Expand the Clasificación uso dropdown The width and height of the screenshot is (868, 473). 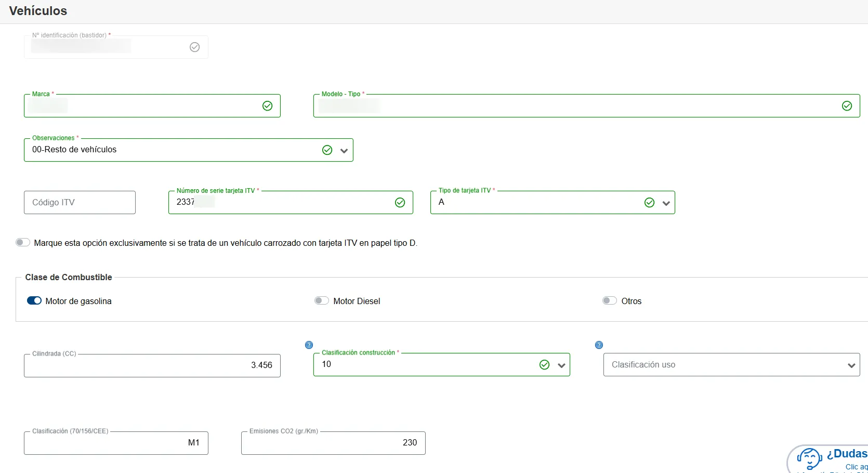coord(851,365)
